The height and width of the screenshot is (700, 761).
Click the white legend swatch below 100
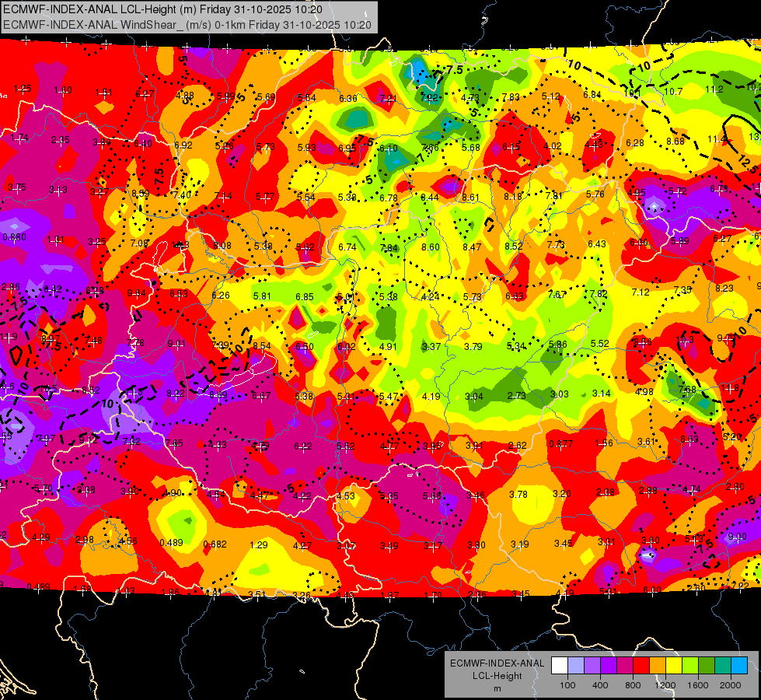[560, 666]
